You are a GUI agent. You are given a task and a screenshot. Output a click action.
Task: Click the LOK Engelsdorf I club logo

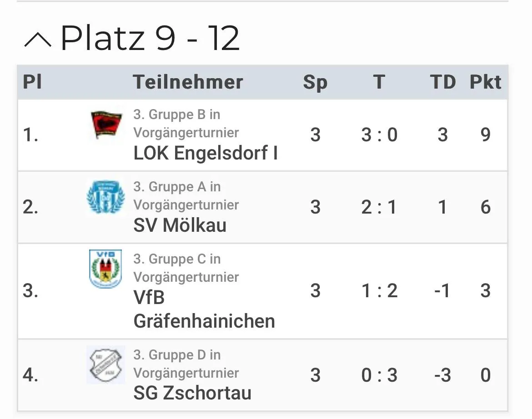coord(106,125)
